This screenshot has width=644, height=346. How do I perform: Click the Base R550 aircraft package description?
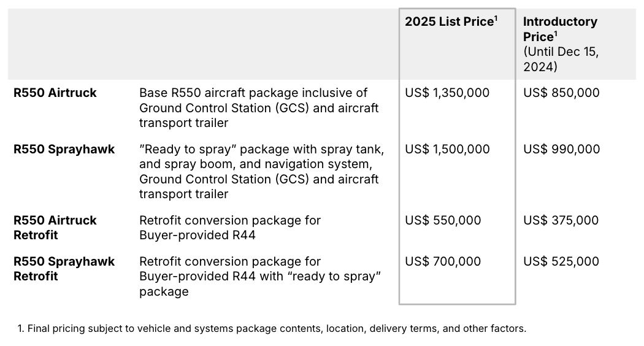coord(259,108)
